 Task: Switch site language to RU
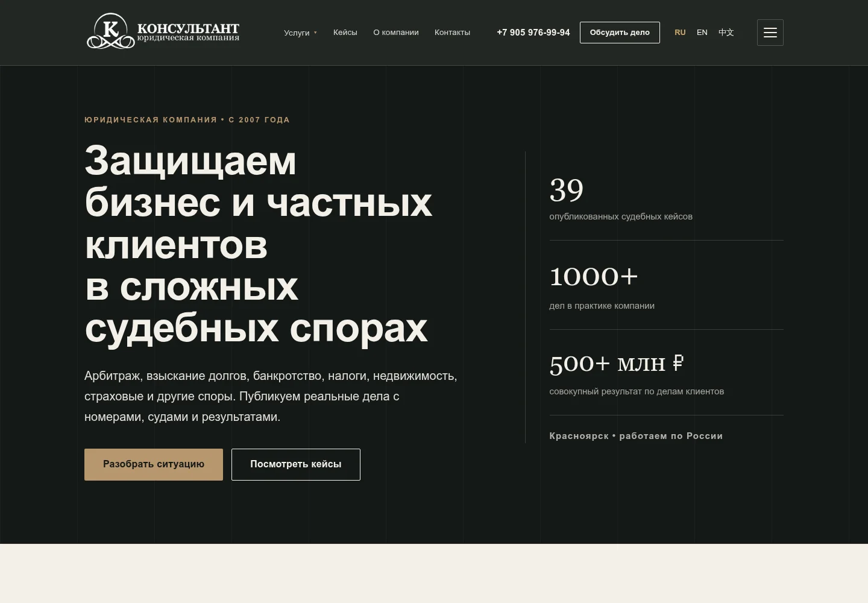680,33
